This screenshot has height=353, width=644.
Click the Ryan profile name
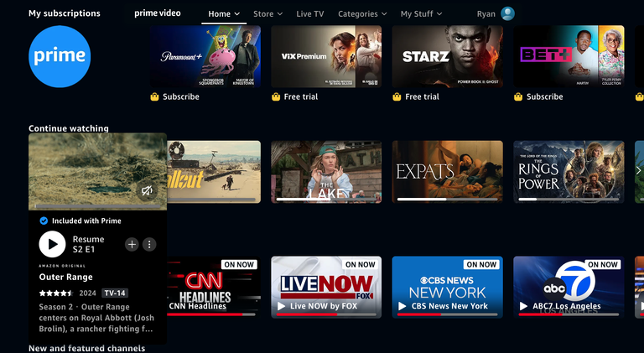coord(486,14)
